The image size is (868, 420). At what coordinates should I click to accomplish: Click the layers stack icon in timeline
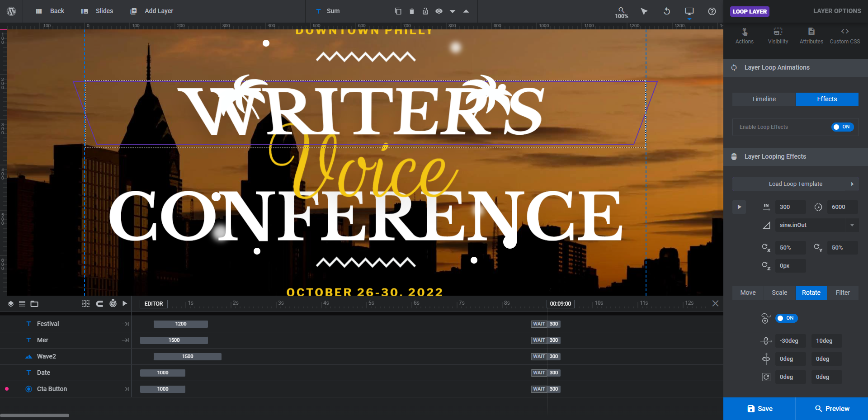tap(11, 304)
